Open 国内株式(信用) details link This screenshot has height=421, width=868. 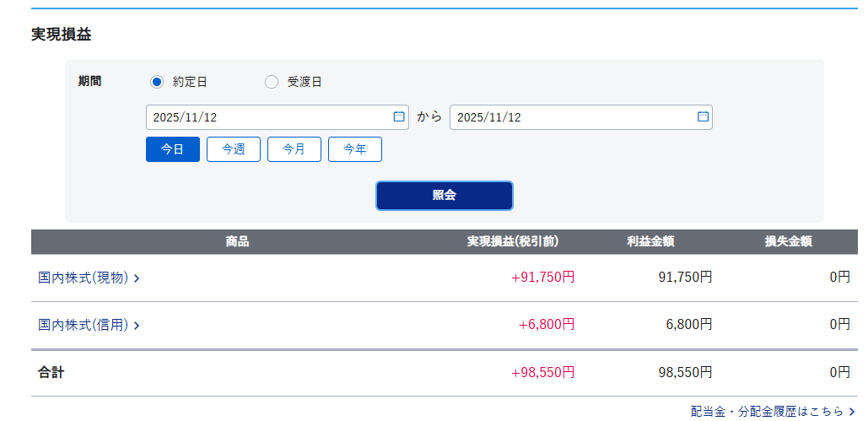83,325
